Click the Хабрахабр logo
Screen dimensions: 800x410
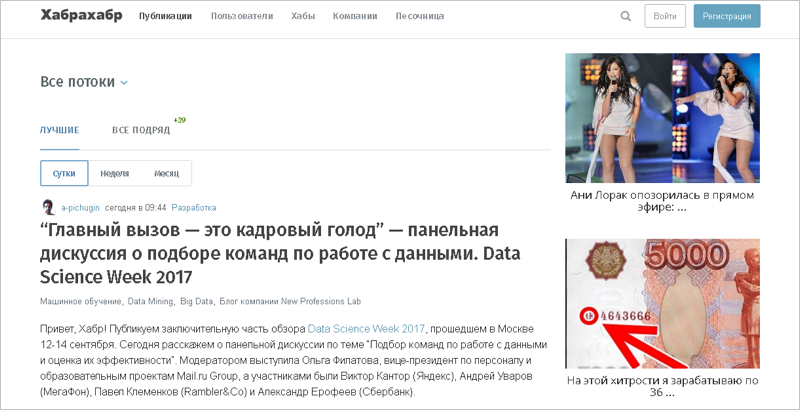tap(81, 15)
